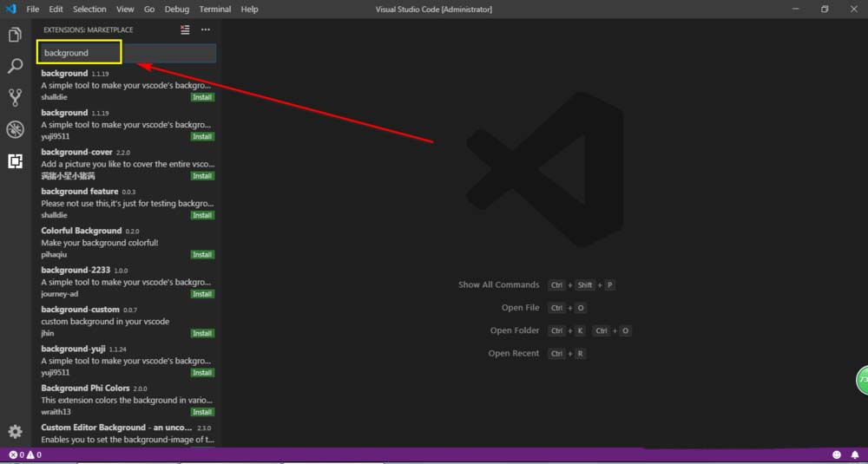Image resolution: width=868 pixels, height=464 pixels.
Task: Install the background extension by shalldie
Action: pyautogui.click(x=202, y=97)
